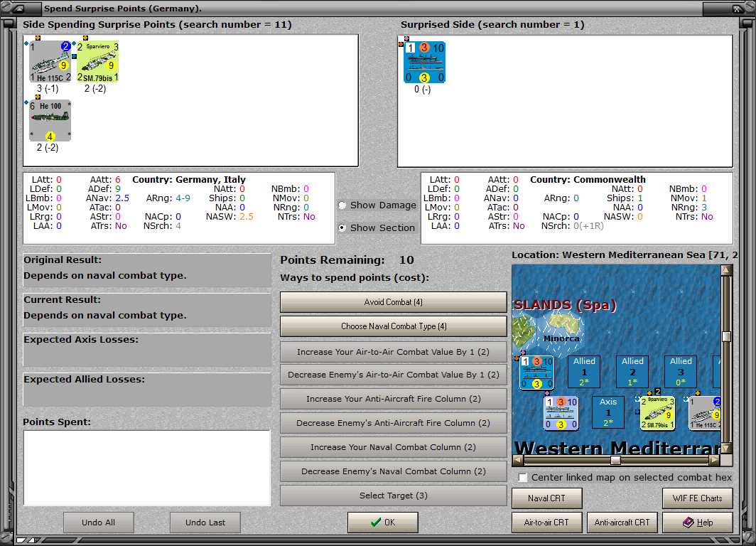The width and height of the screenshot is (756, 546).
Task: Spend points on Avoid Combat (4)
Action: 394,302
